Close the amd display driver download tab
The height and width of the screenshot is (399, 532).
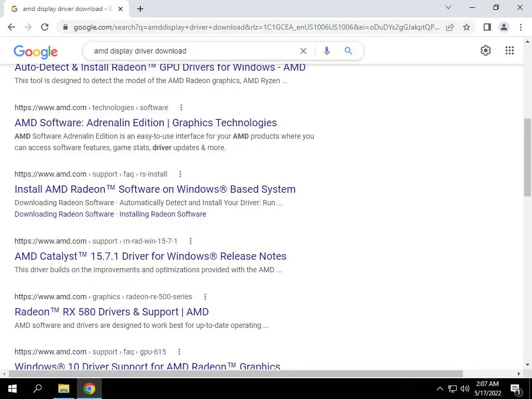(121, 9)
